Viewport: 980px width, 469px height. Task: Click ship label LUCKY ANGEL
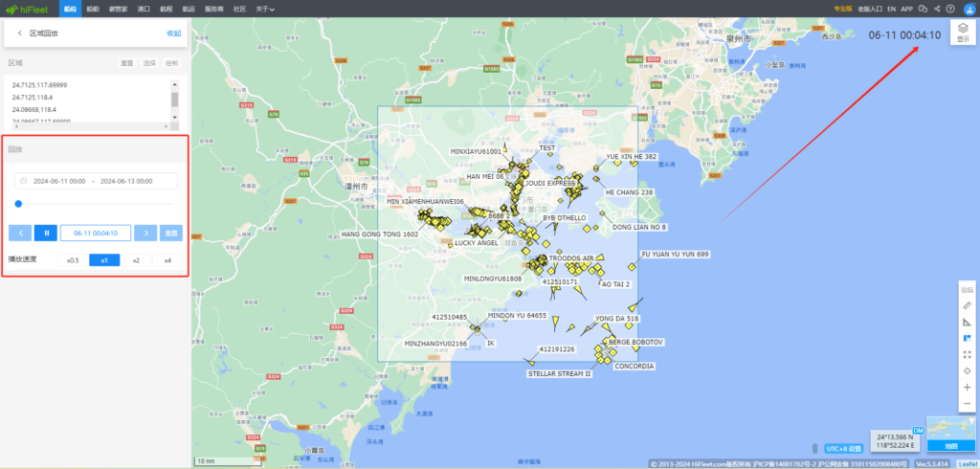(x=477, y=242)
